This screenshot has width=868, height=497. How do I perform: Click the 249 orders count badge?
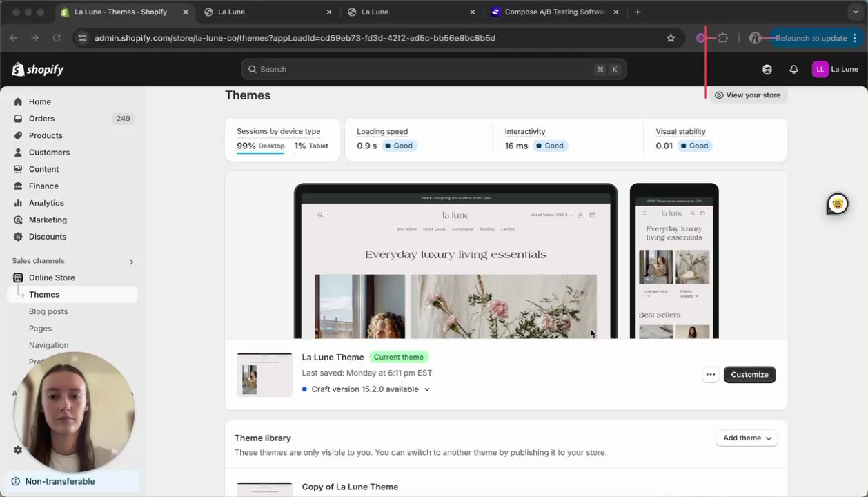(x=123, y=119)
